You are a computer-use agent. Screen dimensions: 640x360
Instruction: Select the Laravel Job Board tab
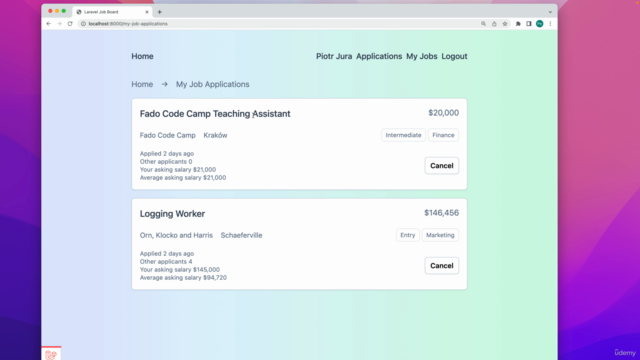point(112,12)
